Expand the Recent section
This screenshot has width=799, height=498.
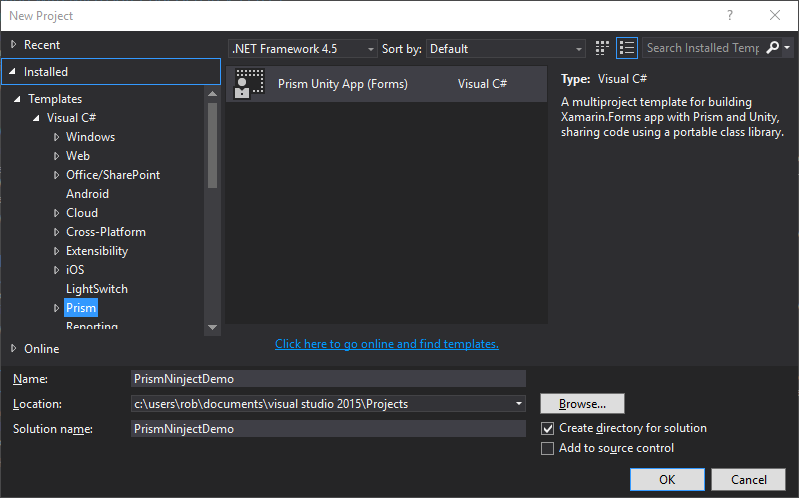coord(13,45)
